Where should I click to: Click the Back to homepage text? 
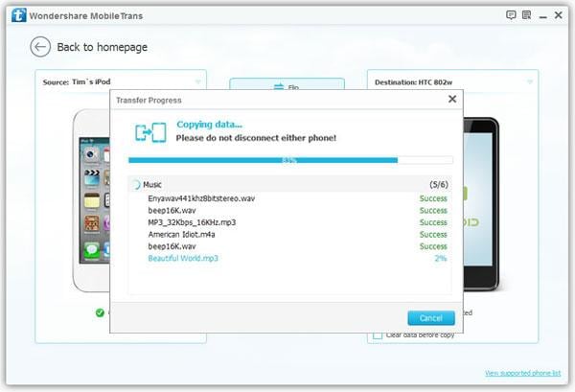click(x=103, y=47)
